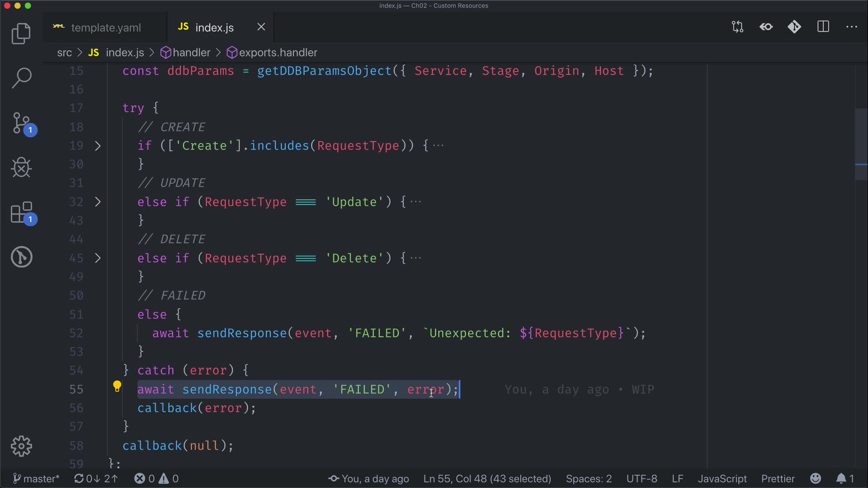Open the Search view icon
The height and width of the screenshot is (488, 868).
point(21,78)
